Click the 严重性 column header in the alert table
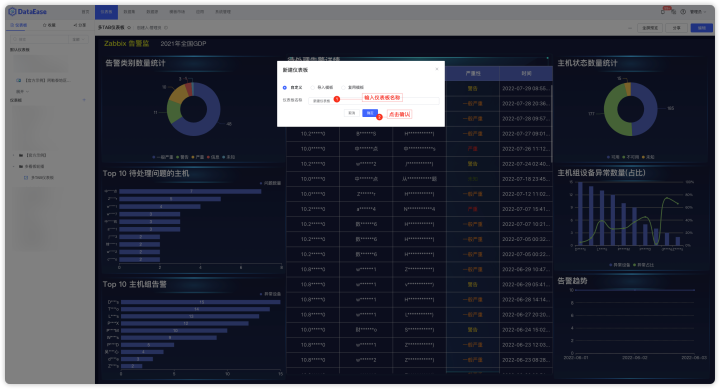 [473, 73]
